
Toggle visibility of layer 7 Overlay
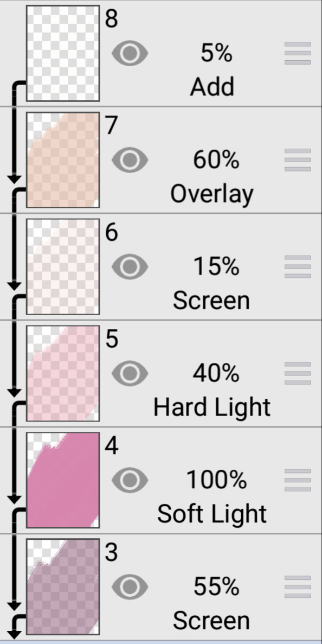130,160
